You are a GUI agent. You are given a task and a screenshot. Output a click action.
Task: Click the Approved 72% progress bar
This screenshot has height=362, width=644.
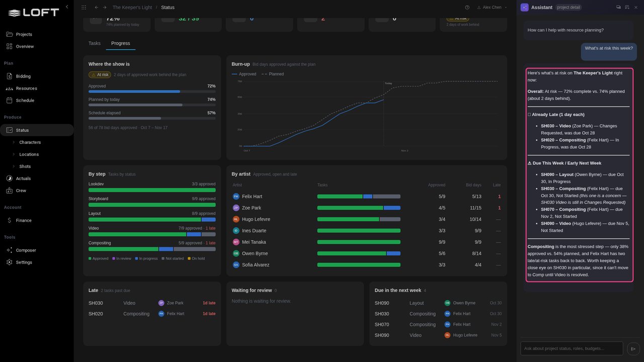pyautogui.click(x=152, y=92)
